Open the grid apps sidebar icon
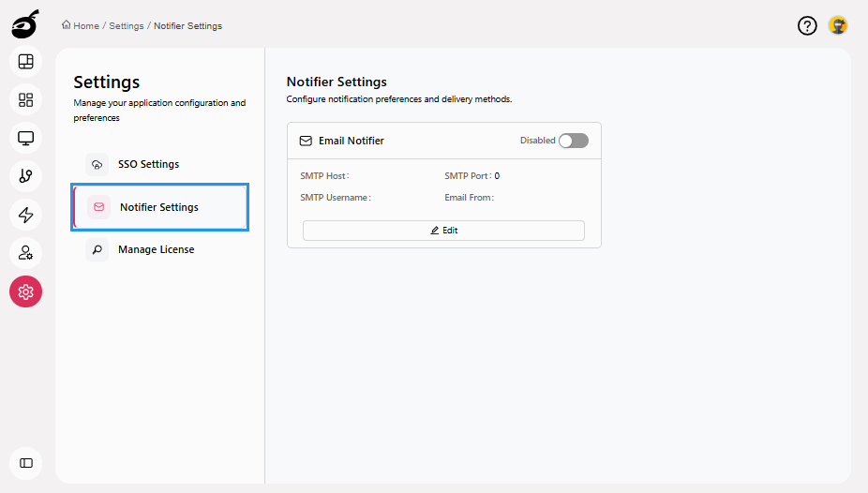The height and width of the screenshot is (493, 868). (x=26, y=99)
